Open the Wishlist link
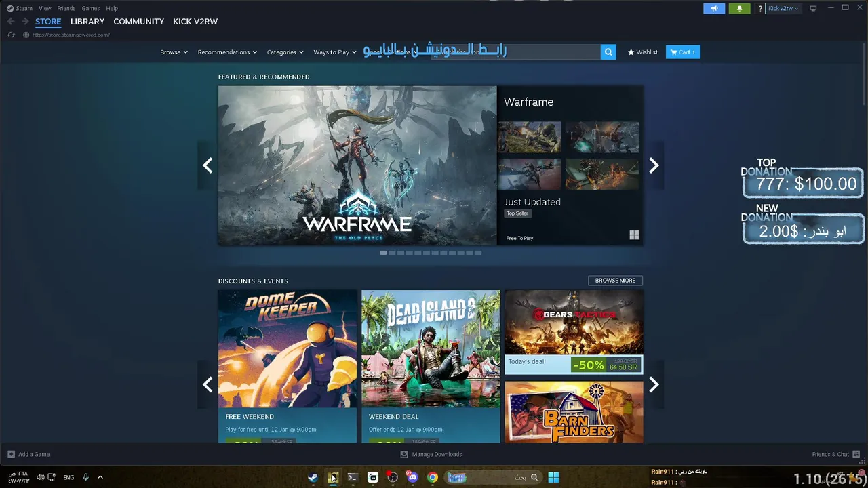 point(643,52)
